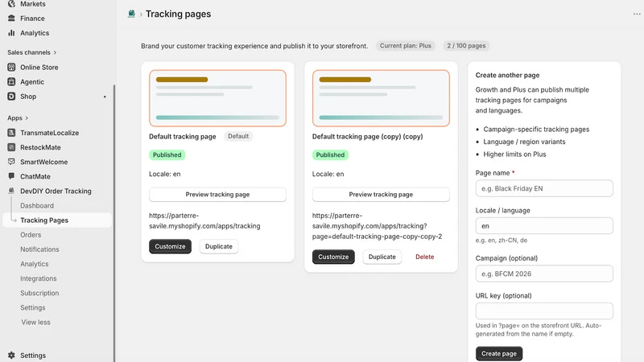
Task: Click the URL ending in default-tracking-page-copy-copy-2
Action: pos(377,226)
